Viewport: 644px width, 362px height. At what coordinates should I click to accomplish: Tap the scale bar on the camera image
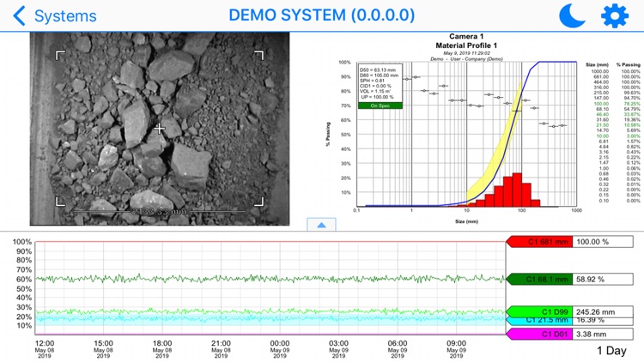pyautogui.click(x=160, y=210)
